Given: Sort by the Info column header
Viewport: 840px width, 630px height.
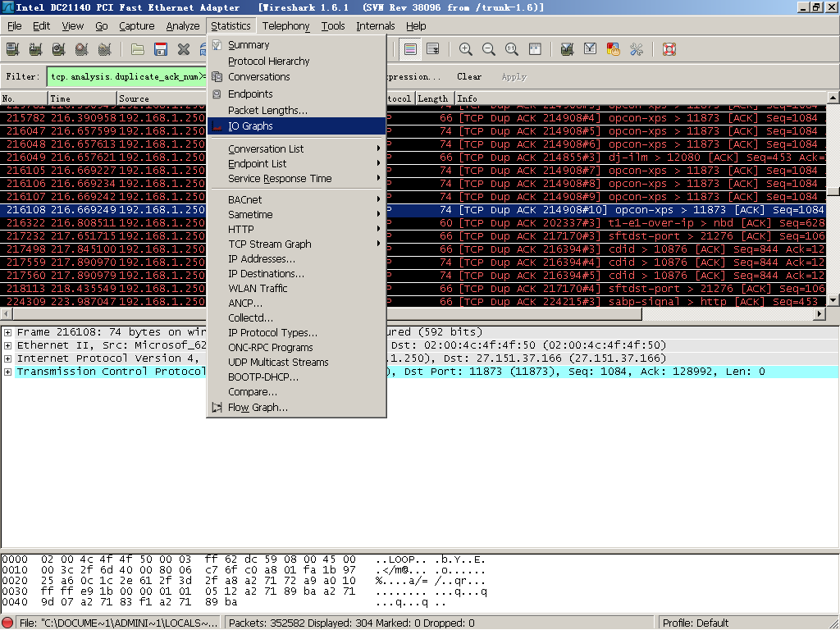Looking at the screenshot, I should click(x=641, y=98).
